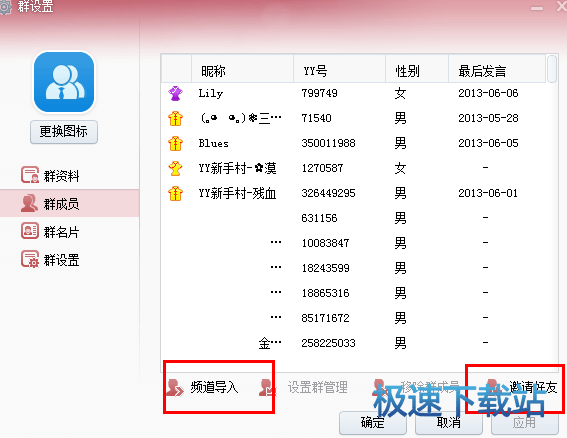Viewport: 567px width, 438px height.
Task: Click role icon for YY新手村-残血 row
Action: [175, 193]
